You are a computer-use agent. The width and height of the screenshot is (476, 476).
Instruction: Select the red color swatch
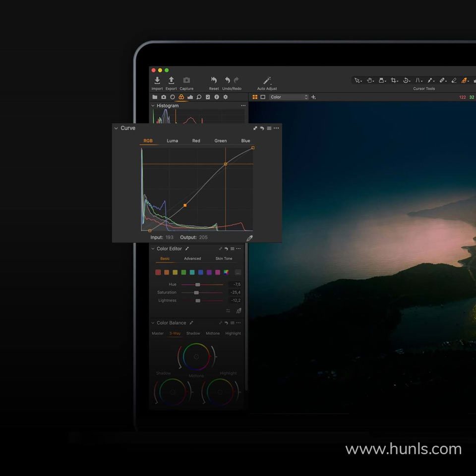158,272
